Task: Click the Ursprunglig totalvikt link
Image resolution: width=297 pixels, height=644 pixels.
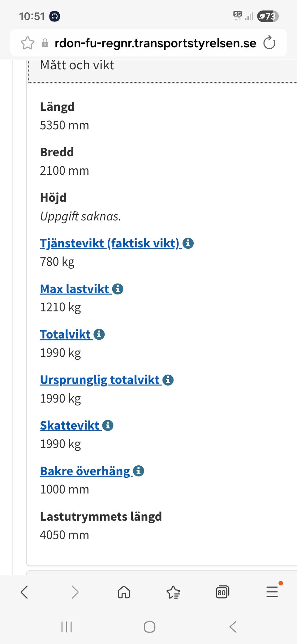Action: [100, 380]
